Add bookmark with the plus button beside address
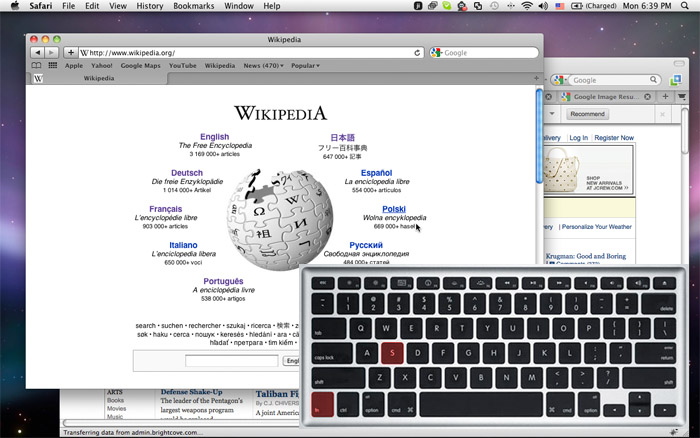700x438 pixels. [71, 53]
